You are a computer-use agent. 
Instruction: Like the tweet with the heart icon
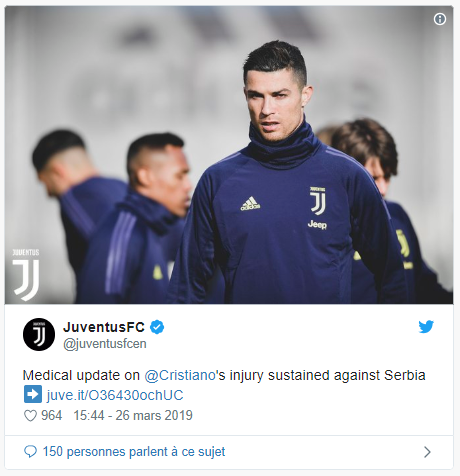[30, 416]
